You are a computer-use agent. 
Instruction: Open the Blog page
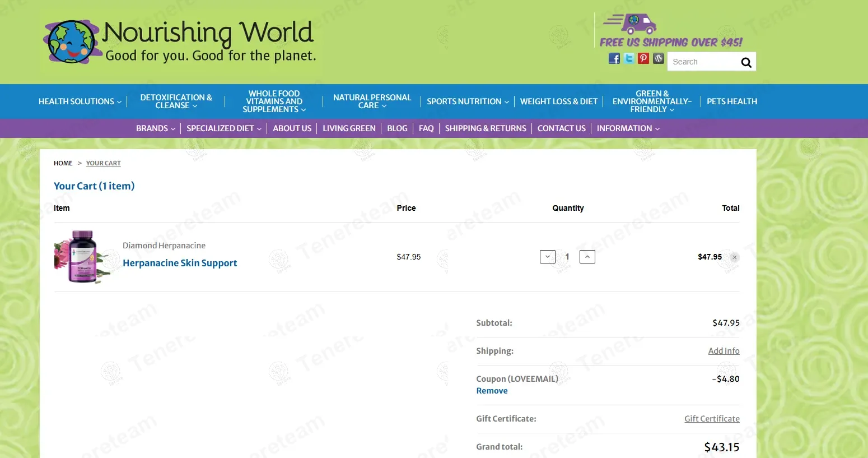(397, 128)
